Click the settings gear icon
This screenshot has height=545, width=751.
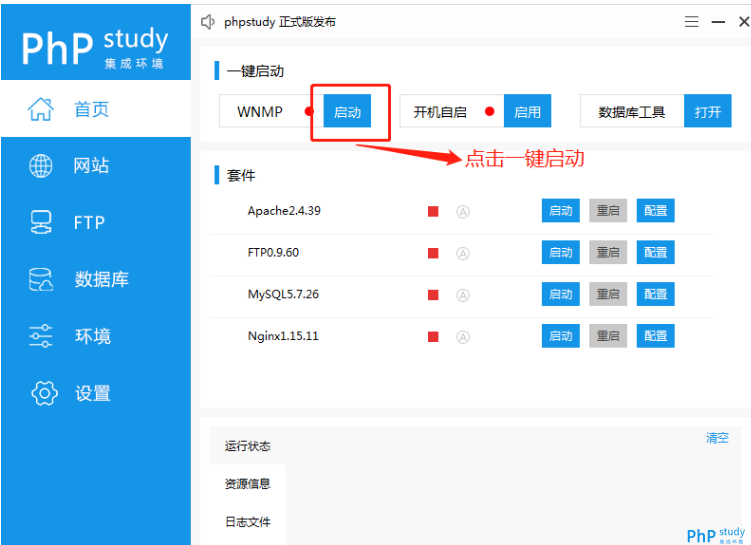44,393
